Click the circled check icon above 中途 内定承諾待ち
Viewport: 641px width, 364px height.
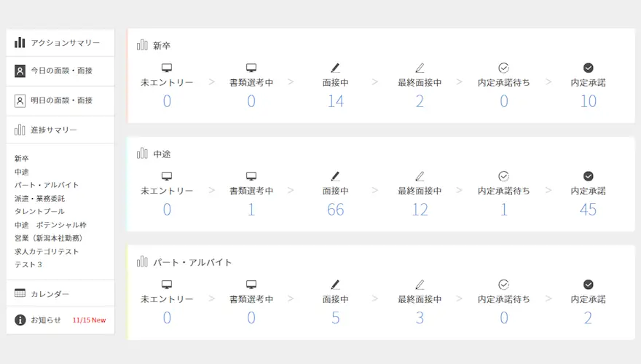(504, 176)
